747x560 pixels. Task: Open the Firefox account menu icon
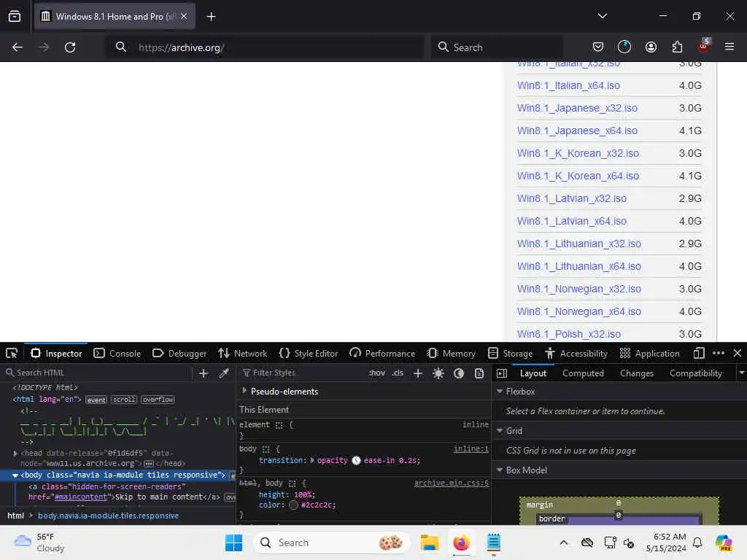[651, 47]
